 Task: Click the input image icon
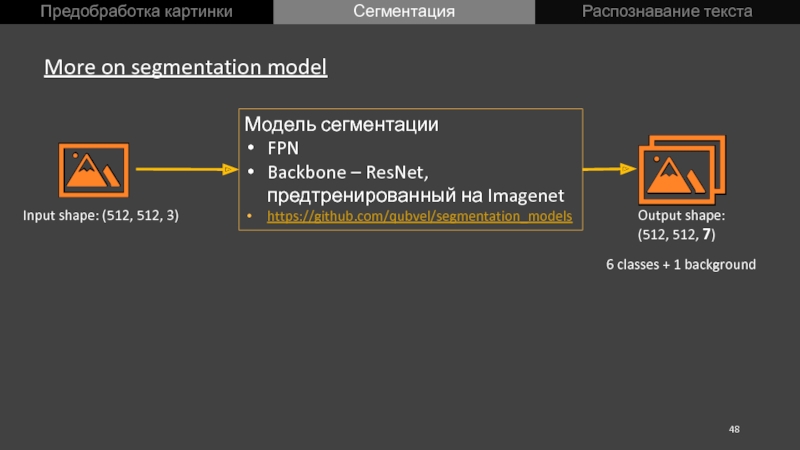[x=94, y=170]
